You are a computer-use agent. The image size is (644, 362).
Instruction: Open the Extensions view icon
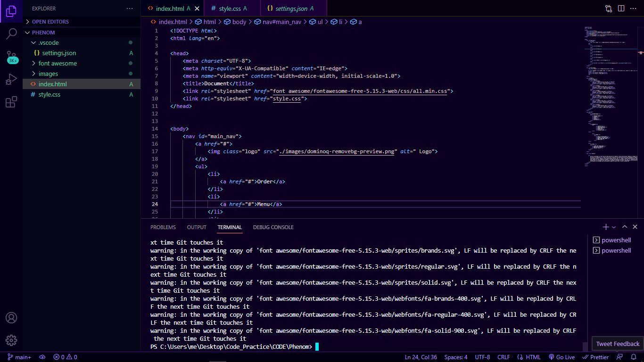11,102
